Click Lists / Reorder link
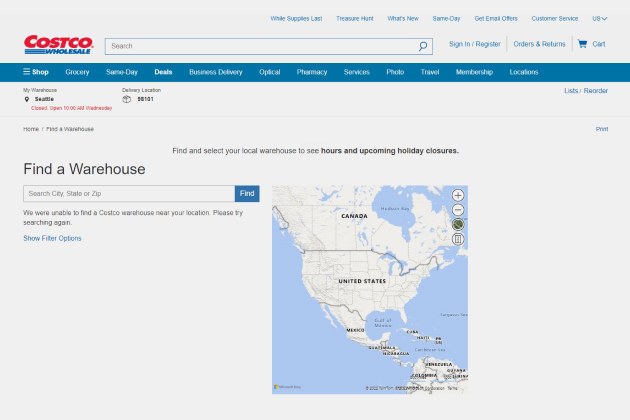Screen dimensions: 630x420 tap(586, 91)
